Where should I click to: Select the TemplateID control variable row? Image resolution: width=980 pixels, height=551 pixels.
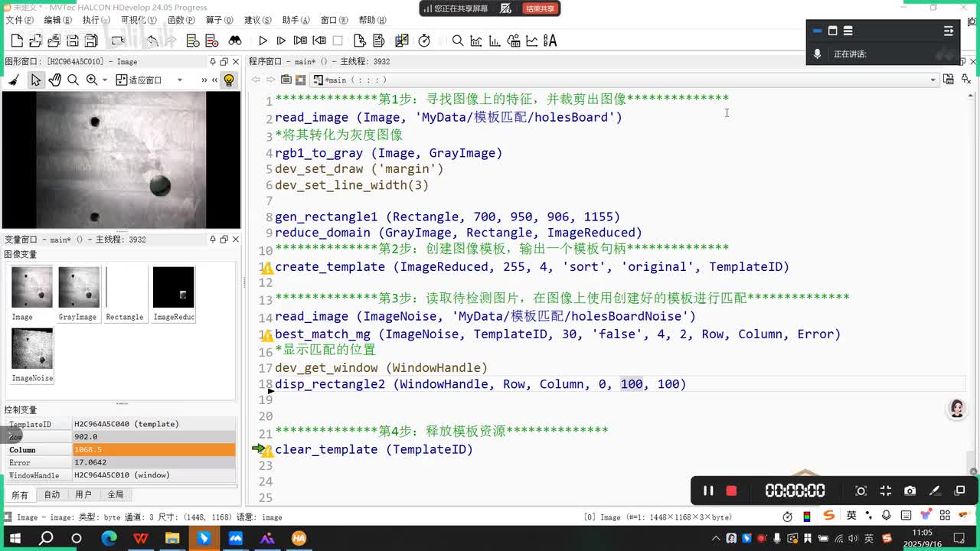[x=121, y=424]
